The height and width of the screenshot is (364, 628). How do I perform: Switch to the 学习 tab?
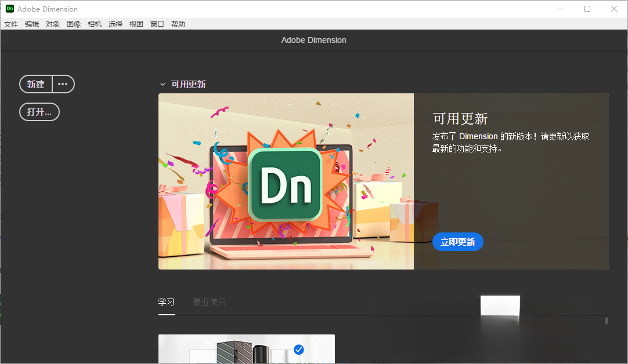[166, 302]
